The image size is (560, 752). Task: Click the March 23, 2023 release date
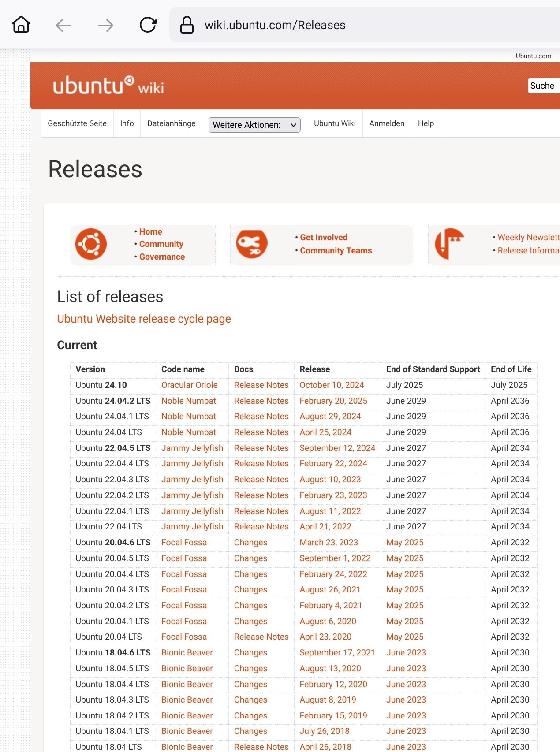[x=329, y=542]
